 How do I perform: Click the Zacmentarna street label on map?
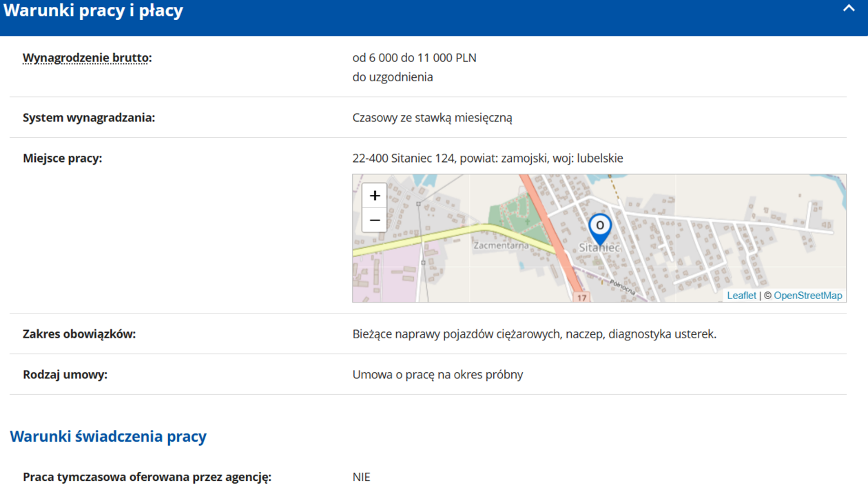click(501, 245)
